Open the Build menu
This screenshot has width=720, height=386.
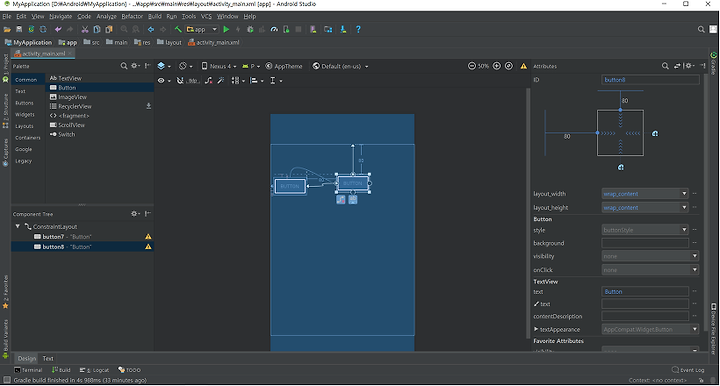[x=154, y=16]
